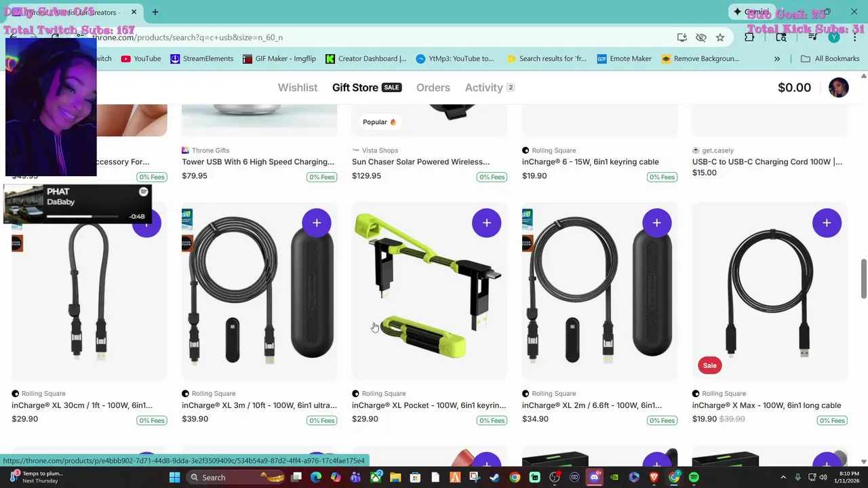The height and width of the screenshot is (488, 868).
Task: Close the Throne browser tab
Action: [134, 12]
